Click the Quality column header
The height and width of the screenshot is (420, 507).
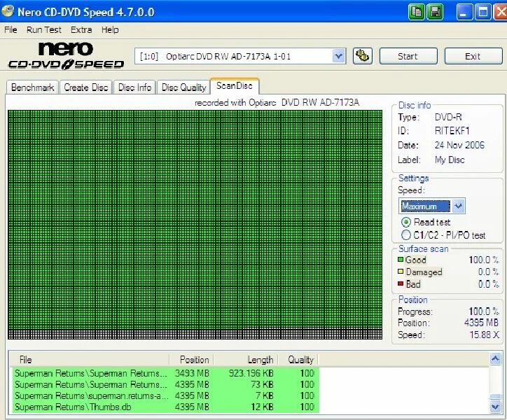pyautogui.click(x=297, y=360)
